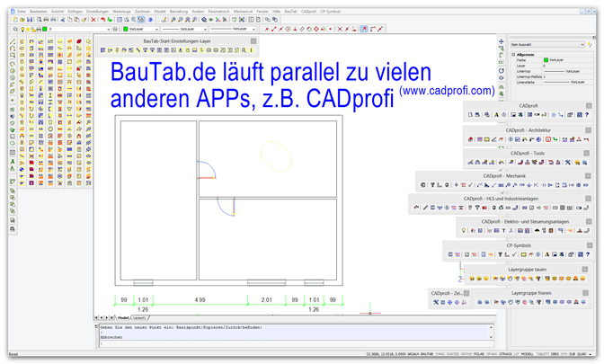Open the Bearbeiten menu
Viewport: 604px width, 364px height.
(39, 12)
